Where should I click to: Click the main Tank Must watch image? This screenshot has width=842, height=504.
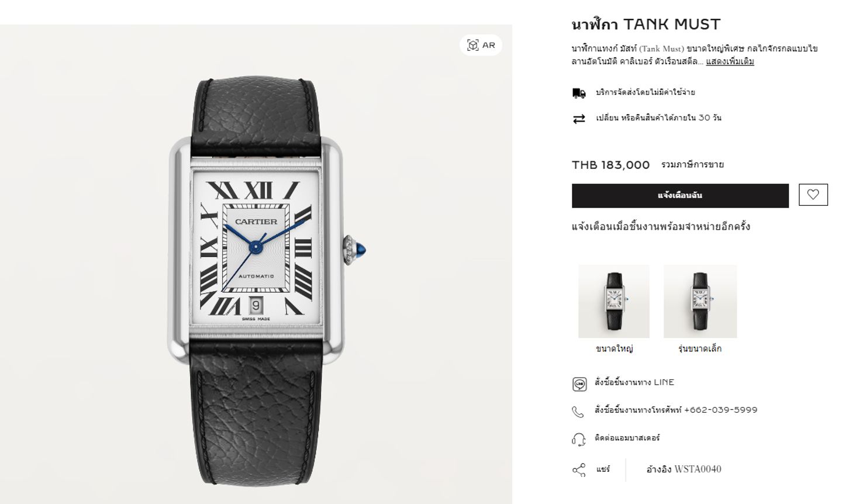coord(256,264)
